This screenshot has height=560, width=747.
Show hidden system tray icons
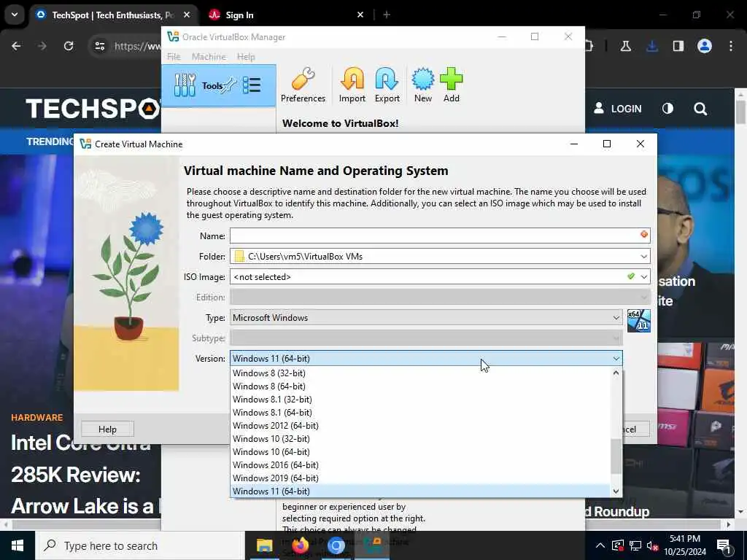(x=600, y=545)
